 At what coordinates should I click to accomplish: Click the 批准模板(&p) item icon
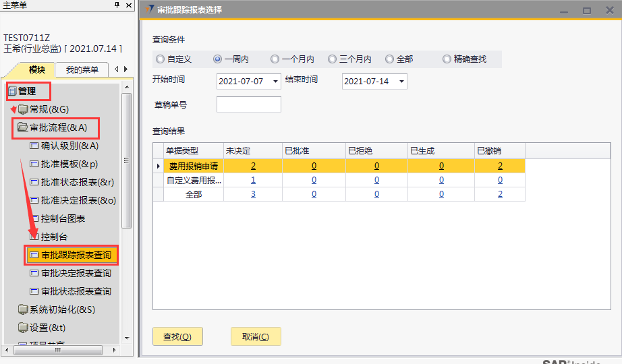[x=34, y=164]
